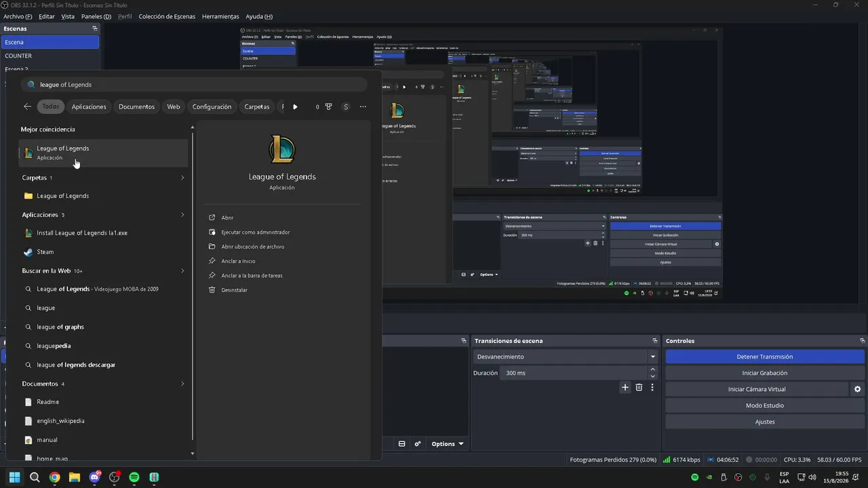Decrease transition duration stepper arrow

[653, 376]
